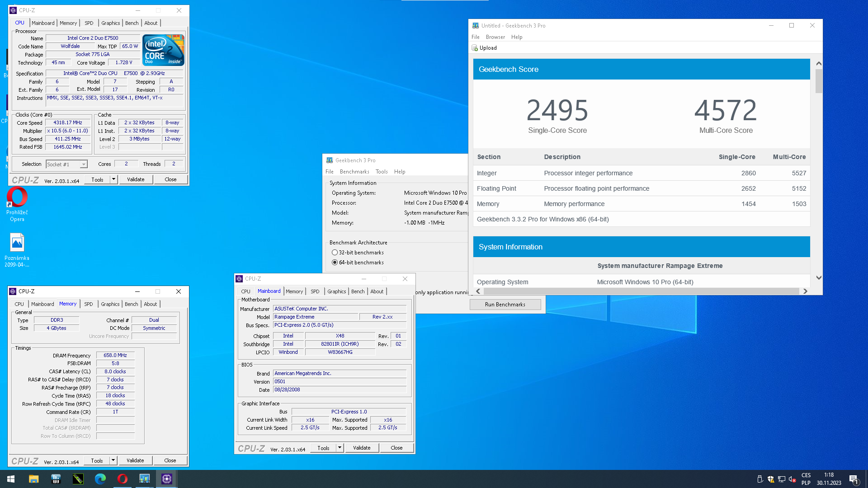Open Benchmarks menu in Geekbench 3 Pro
The width and height of the screenshot is (868, 488).
(x=354, y=172)
